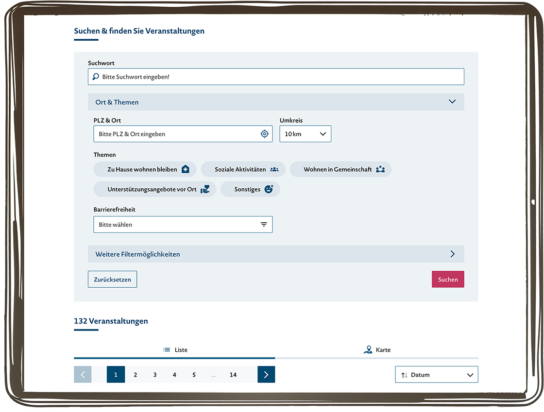The width and height of the screenshot is (544, 412).
Task: Click the people icon in Soziale Aktivitäten
Action: (x=274, y=169)
